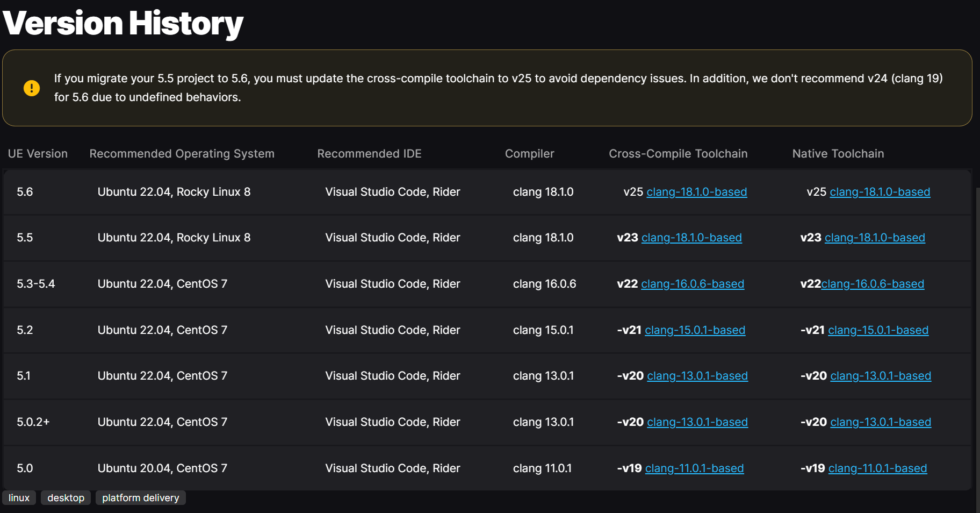Open the v19 native clang-11.0.1-based link
This screenshot has width=980, height=513.
pyautogui.click(x=877, y=468)
